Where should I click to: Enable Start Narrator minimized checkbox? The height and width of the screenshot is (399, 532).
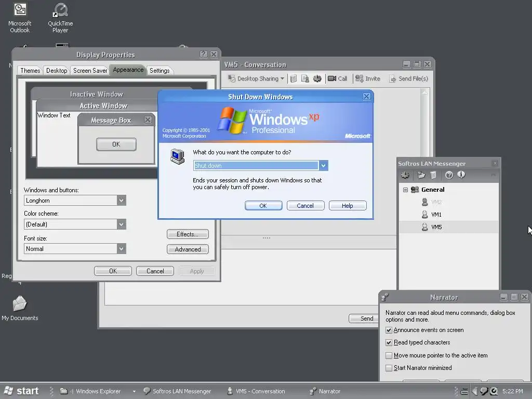click(x=389, y=368)
